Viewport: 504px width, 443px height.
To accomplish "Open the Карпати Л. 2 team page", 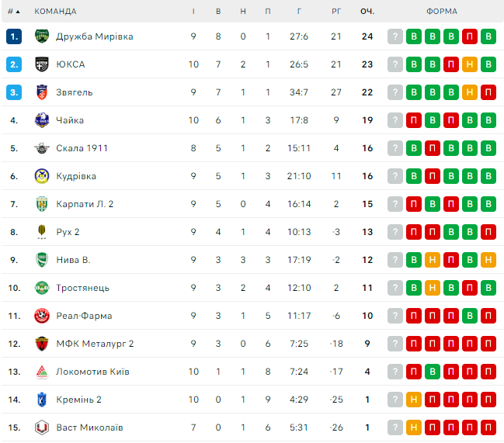I will coord(85,204).
